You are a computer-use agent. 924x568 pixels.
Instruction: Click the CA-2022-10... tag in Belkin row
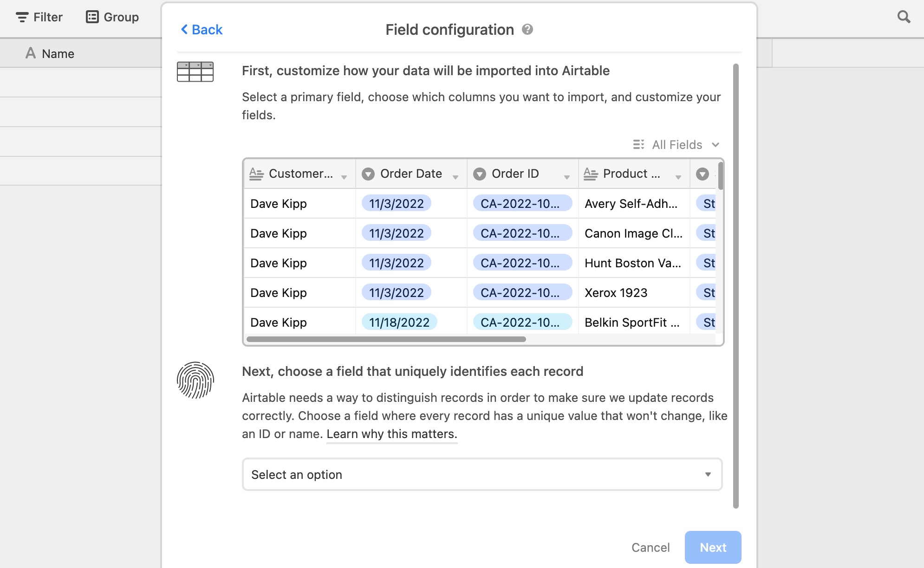click(522, 322)
